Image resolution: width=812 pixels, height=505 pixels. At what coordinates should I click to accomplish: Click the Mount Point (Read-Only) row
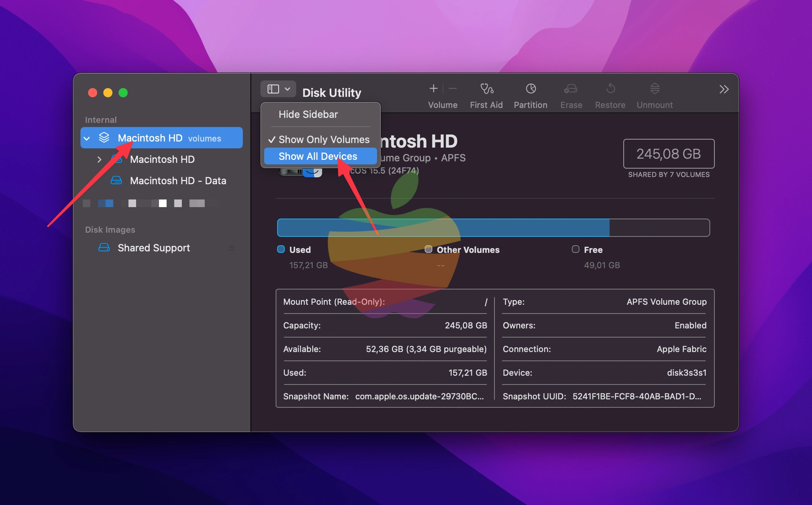pos(385,302)
